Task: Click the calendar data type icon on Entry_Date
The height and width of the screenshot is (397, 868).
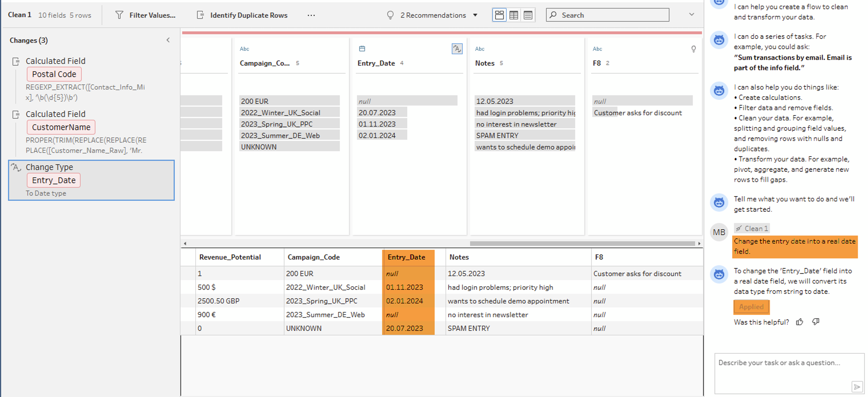Action: 362,49
